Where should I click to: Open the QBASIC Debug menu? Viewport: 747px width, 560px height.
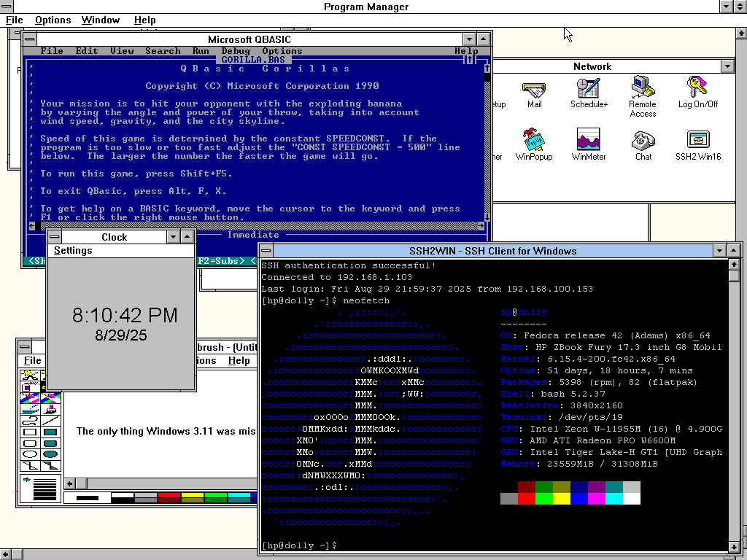click(x=236, y=51)
